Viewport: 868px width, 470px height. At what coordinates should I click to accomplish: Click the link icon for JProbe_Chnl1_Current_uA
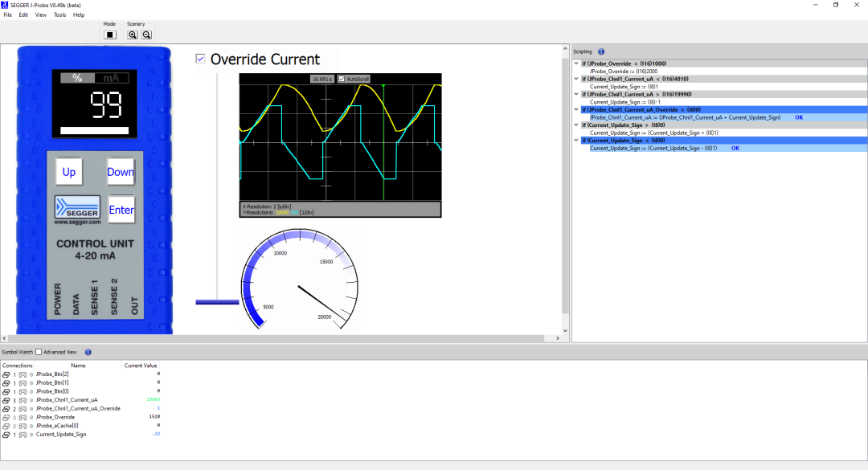point(6,400)
